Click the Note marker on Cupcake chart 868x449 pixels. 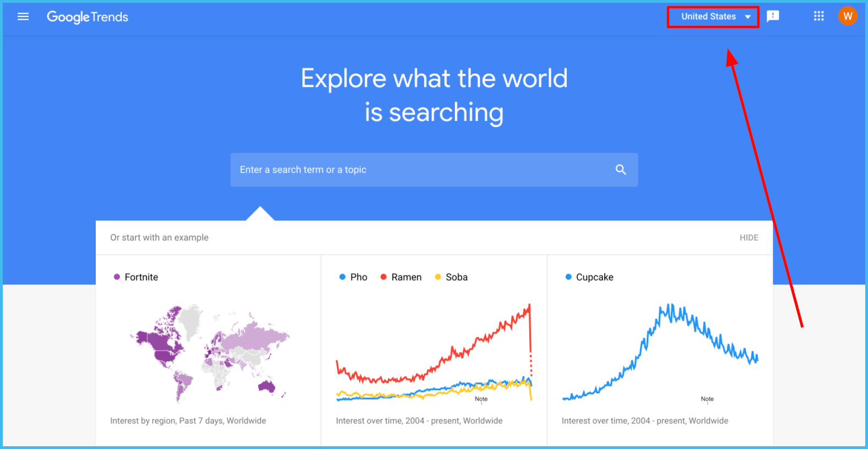pyautogui.click(x=707, y=399)
